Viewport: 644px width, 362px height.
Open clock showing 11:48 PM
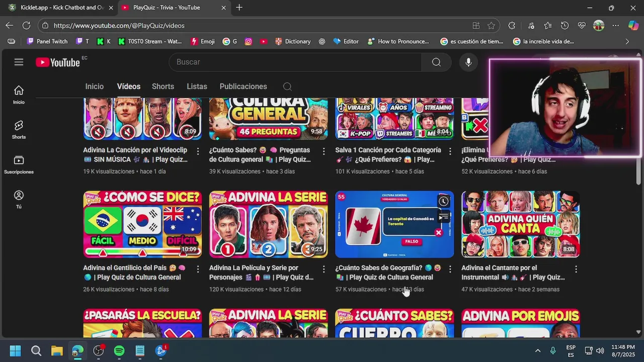point(623,350)
